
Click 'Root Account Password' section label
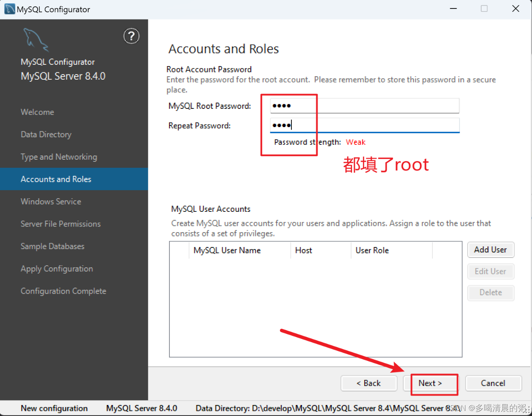tap(209, 69)
